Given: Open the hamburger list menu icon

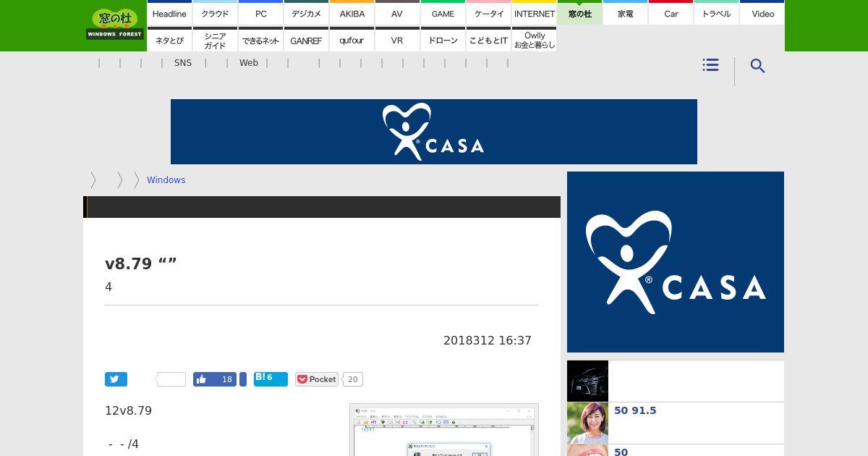Looking at the screenshot, I should coord(710,65).
